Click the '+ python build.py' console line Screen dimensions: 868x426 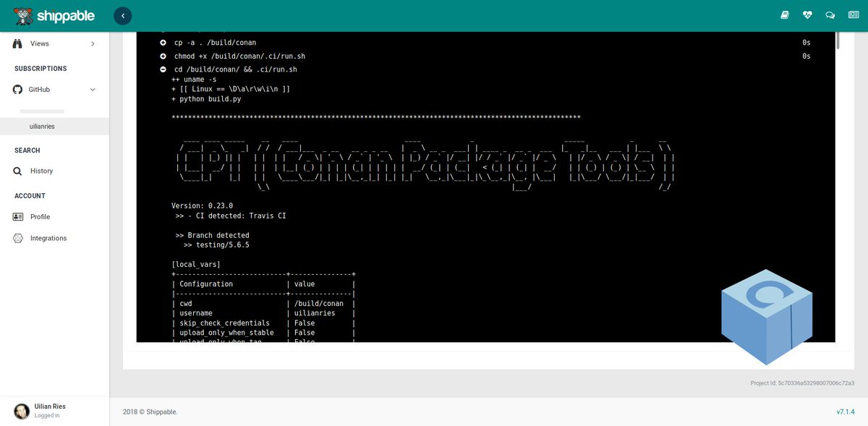pos(206,99)
